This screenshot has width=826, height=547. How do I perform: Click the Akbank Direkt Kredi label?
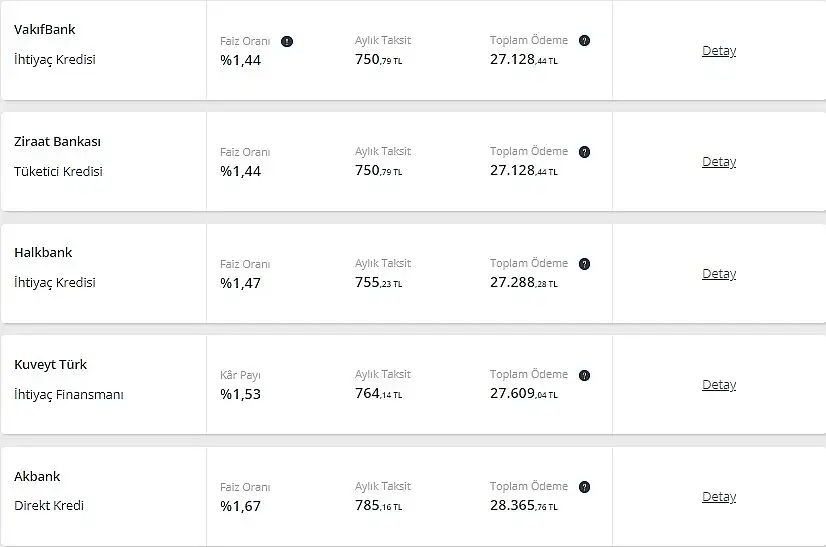(49, 505)
